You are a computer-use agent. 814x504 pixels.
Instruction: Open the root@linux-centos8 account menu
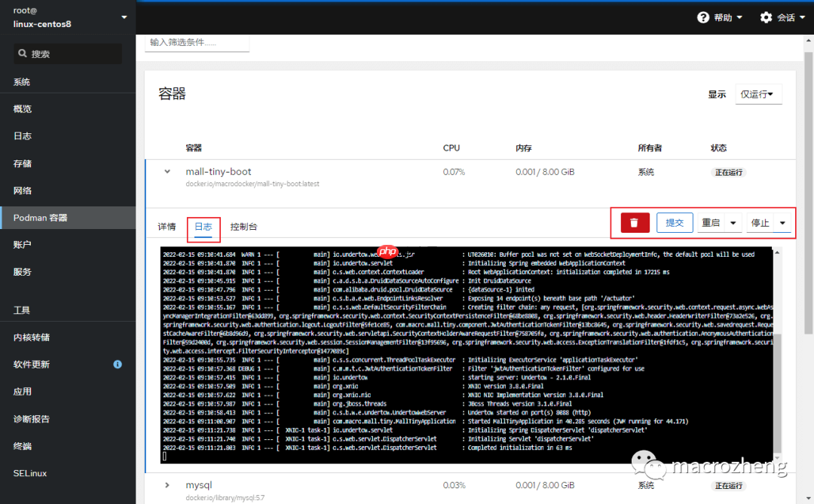(68, 17)
